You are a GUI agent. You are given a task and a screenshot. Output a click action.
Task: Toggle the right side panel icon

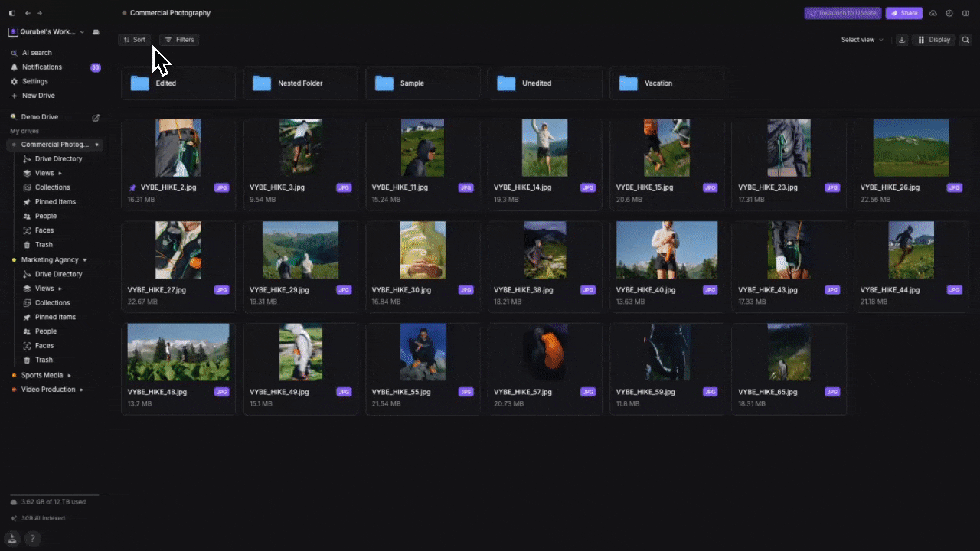point(965,13)
